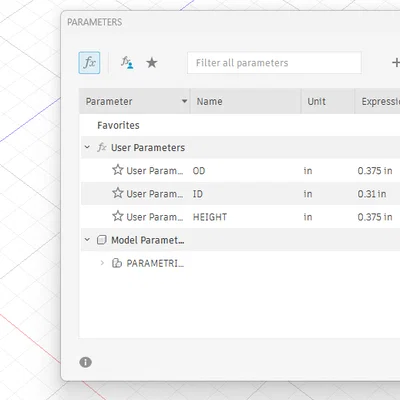Click the fx all-parameters filter icon
400x400 pixels.
coord(89,63)
